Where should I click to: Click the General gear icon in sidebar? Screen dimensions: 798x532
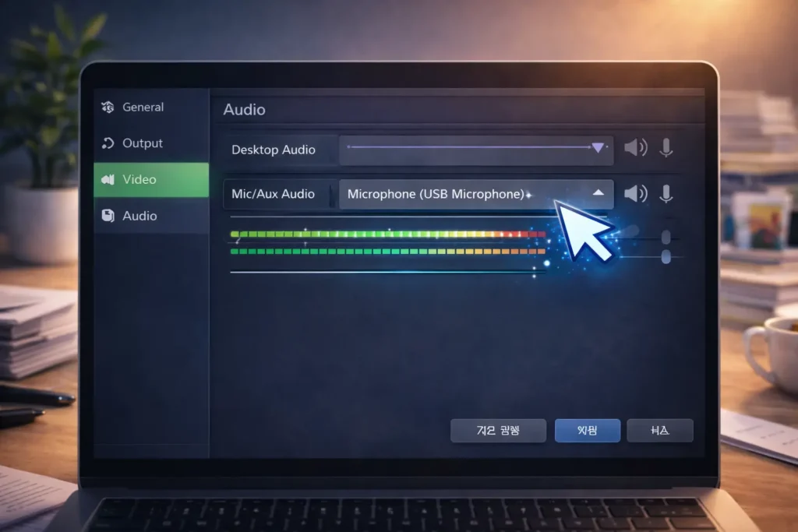[x=108, y=107]
